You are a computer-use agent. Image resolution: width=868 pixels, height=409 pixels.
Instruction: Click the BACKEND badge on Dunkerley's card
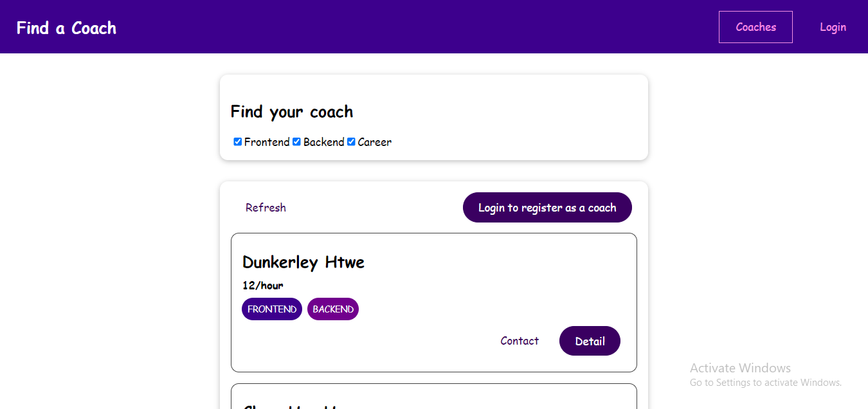pos(333,309)
